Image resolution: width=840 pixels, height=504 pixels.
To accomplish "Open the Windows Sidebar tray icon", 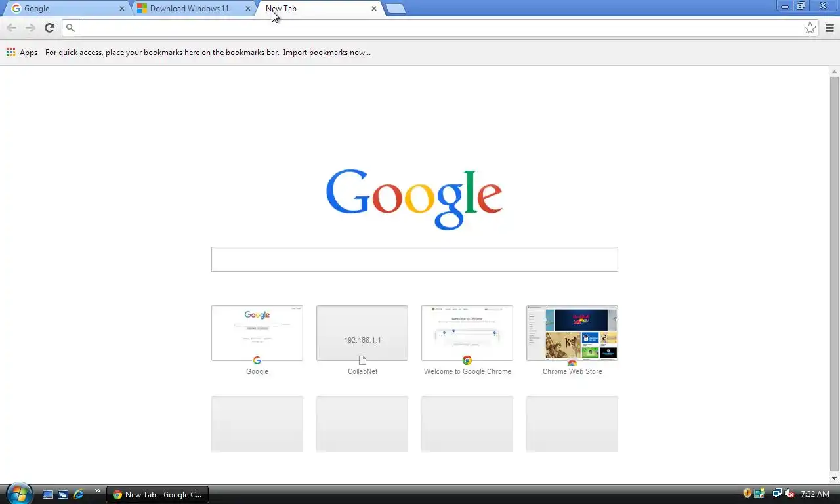I will pos(759,493).
